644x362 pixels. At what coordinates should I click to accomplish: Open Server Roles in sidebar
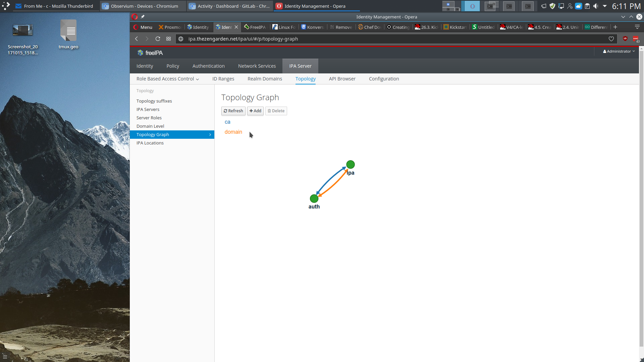149,118
